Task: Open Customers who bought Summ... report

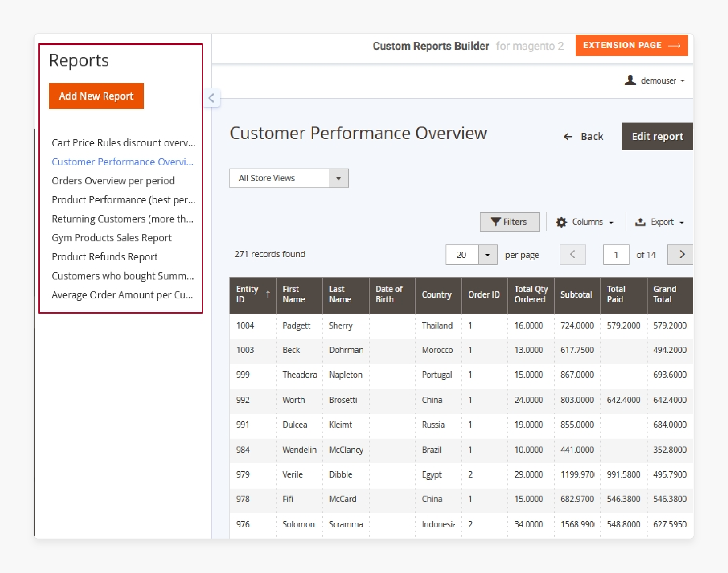Action: pyautogui.click(x=123, y=276)
